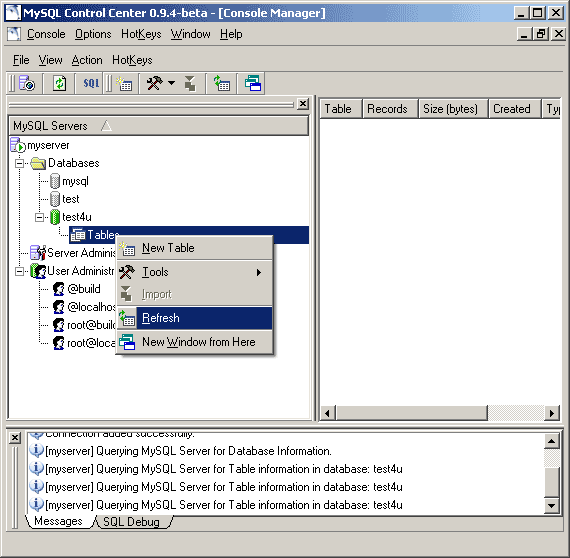Open the View menu

coord(51,60)
